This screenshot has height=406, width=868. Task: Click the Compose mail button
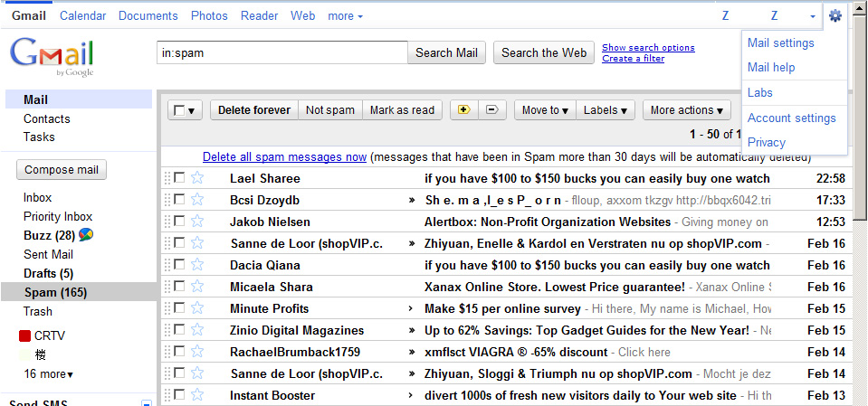coord(62,170)
